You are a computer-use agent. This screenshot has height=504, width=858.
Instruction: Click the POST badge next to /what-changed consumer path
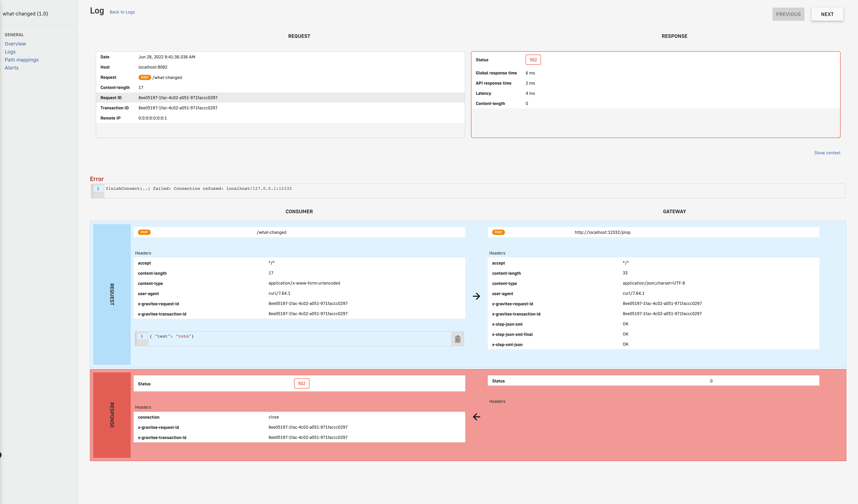[x=144, y=232]
